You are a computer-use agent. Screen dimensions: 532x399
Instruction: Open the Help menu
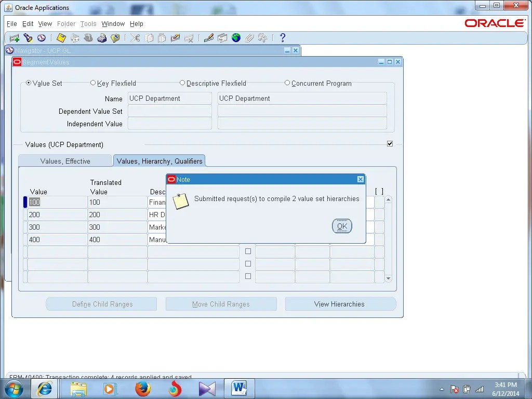[x=137, y=24]
